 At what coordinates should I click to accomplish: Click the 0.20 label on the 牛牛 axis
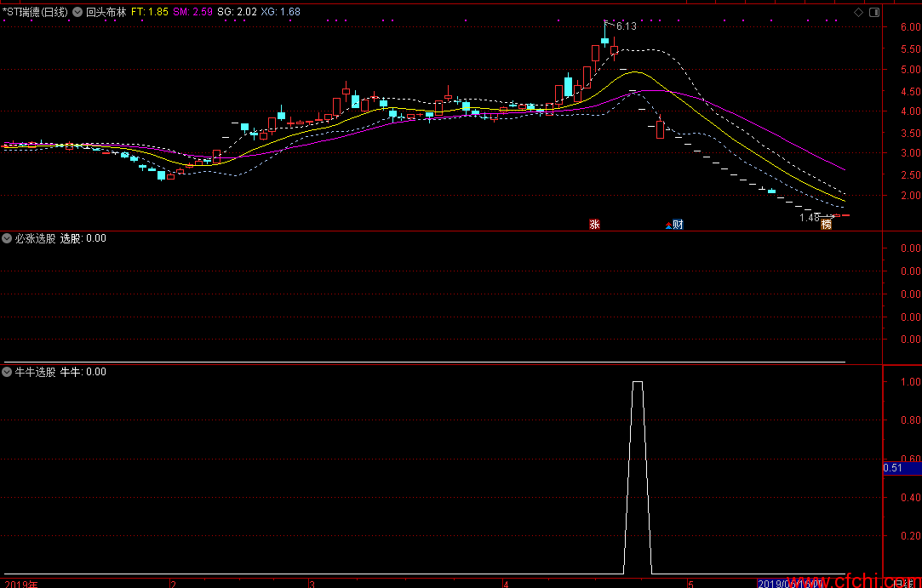(911, 536)
